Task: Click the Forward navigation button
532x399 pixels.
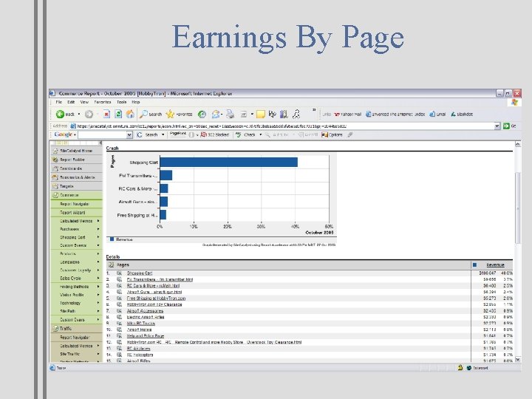Action: [89, 115]
